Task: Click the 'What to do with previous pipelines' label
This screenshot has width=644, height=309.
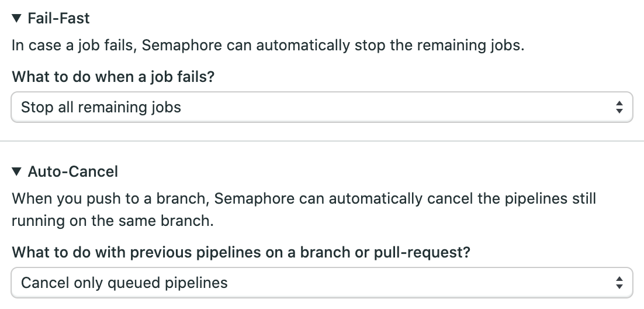Action: [241, 252]
